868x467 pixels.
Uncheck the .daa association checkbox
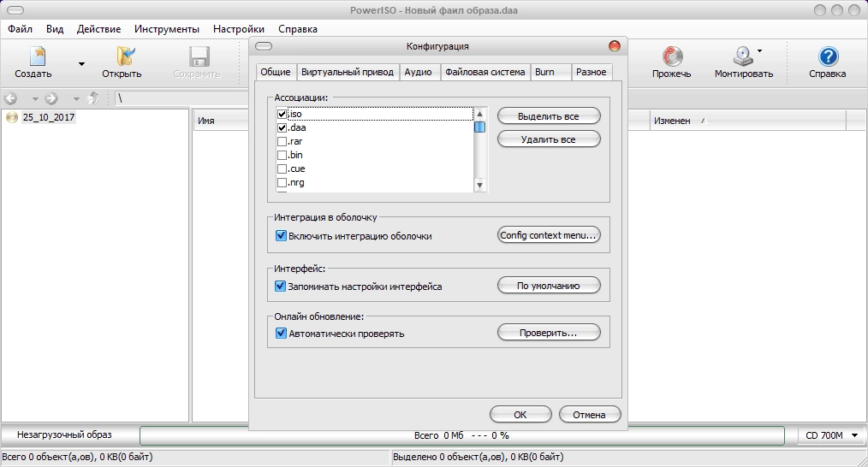[282, 127]
